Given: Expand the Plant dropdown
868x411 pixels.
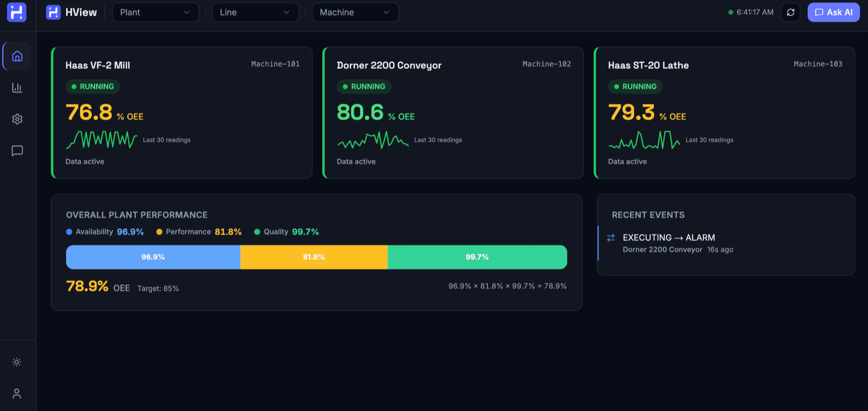Looking at the screenshot, I should pyautogui.click(x=155, y=12).
